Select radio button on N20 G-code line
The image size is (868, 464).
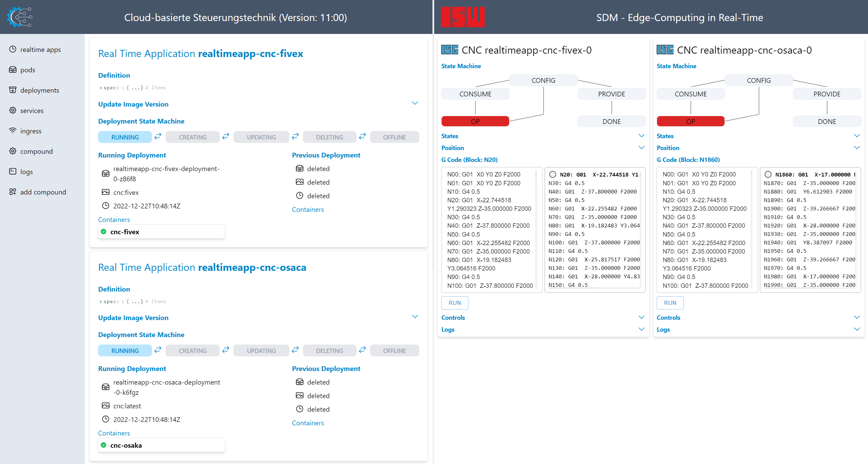pos(553,174)
